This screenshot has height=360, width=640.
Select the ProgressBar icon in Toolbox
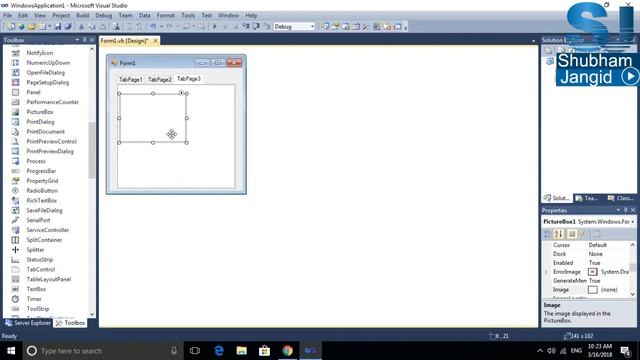[x=16, y=171]
